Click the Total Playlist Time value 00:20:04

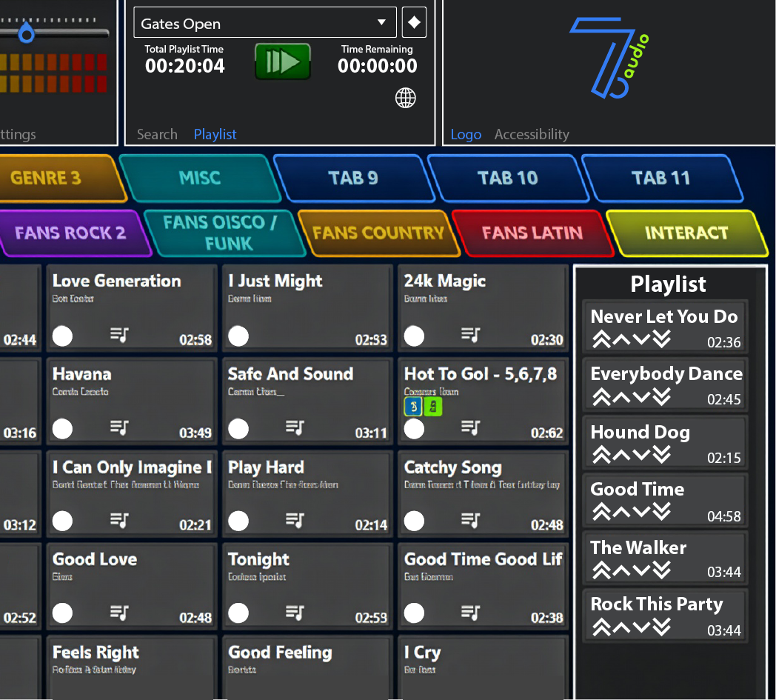[x=184, y=66]
